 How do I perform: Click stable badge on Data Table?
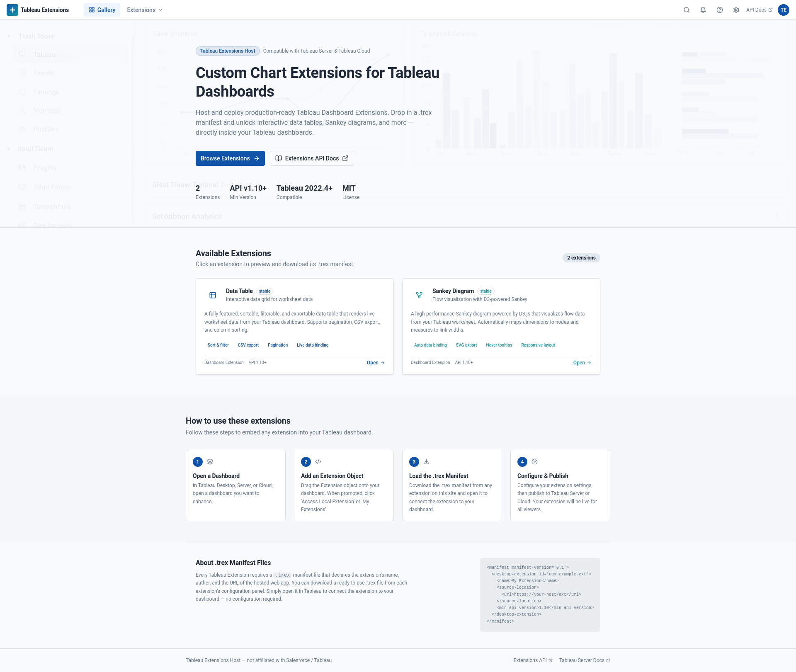click(x=265, y=291)
